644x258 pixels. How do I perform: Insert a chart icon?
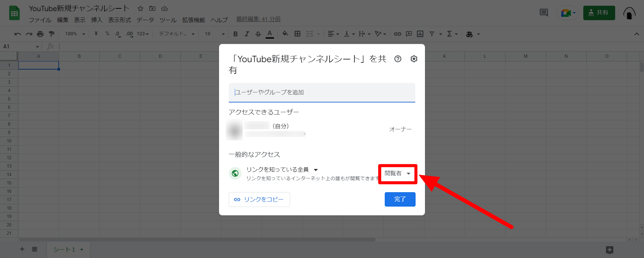[x=420, y=34]
